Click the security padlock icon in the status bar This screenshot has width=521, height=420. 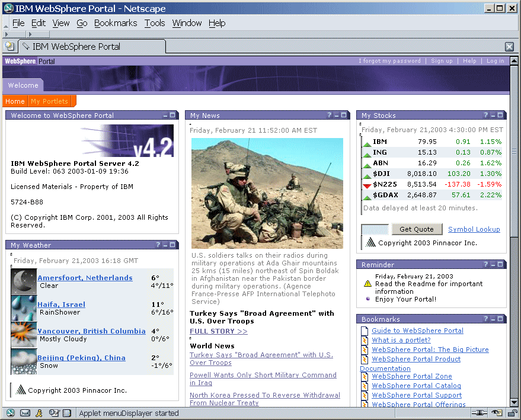513,413
